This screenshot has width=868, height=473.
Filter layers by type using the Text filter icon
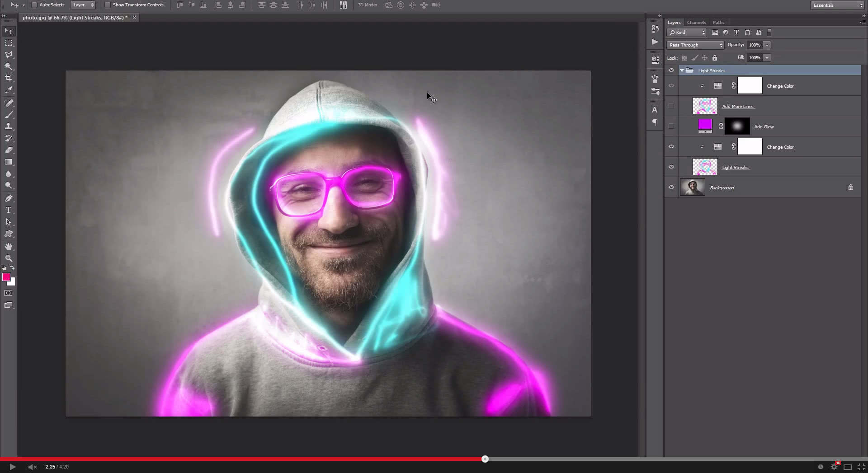(736, 32)
